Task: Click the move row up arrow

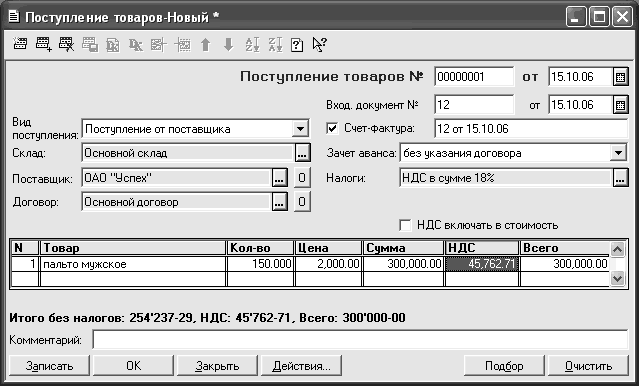Action: (206, 44)
